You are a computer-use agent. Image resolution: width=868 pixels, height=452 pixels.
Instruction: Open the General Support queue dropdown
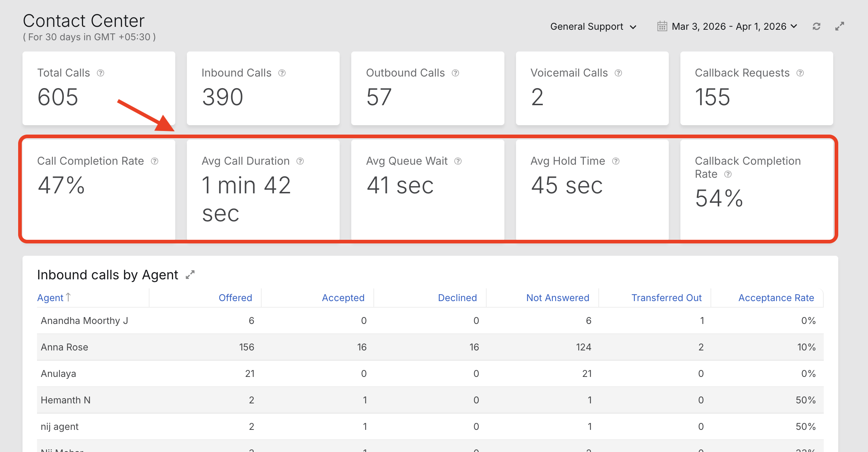(593, 26)
